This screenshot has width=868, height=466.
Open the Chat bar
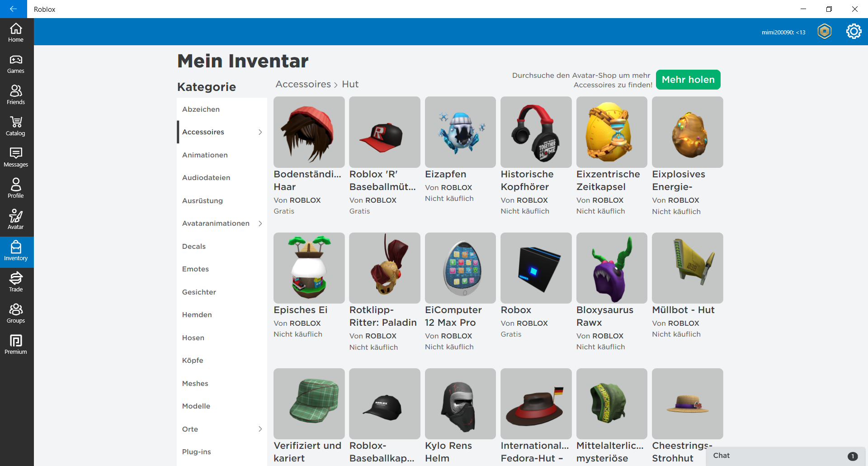(785, 456)
